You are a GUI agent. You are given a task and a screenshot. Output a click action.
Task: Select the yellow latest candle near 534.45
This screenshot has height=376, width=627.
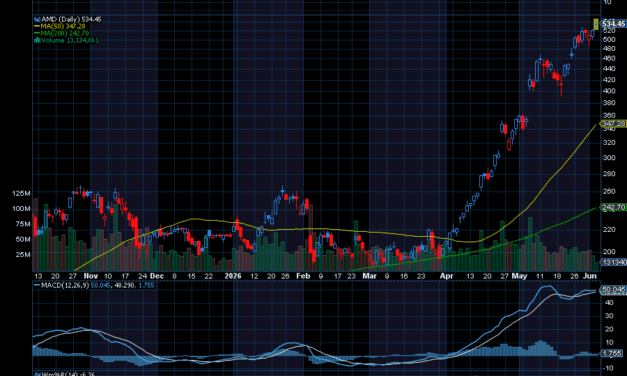click(x=596, y=24)
